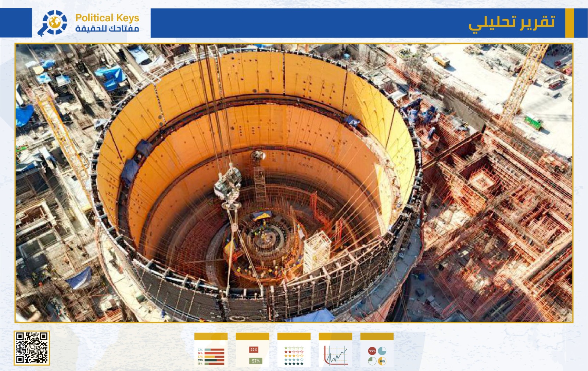Click the 'تقرير تحليلي' header title
The image size is (588, 371).
point(511,23)
